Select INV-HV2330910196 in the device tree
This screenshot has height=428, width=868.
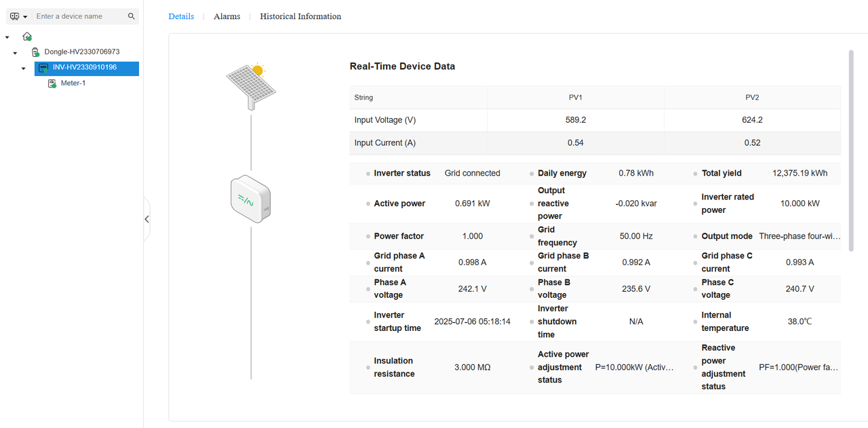tap(85, 68)
